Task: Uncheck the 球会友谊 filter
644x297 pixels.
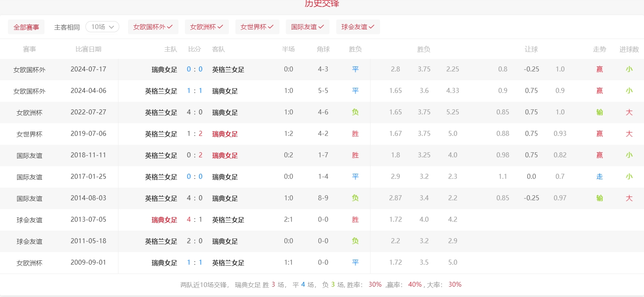Action: pyautogui.click(x=358, y=27)
